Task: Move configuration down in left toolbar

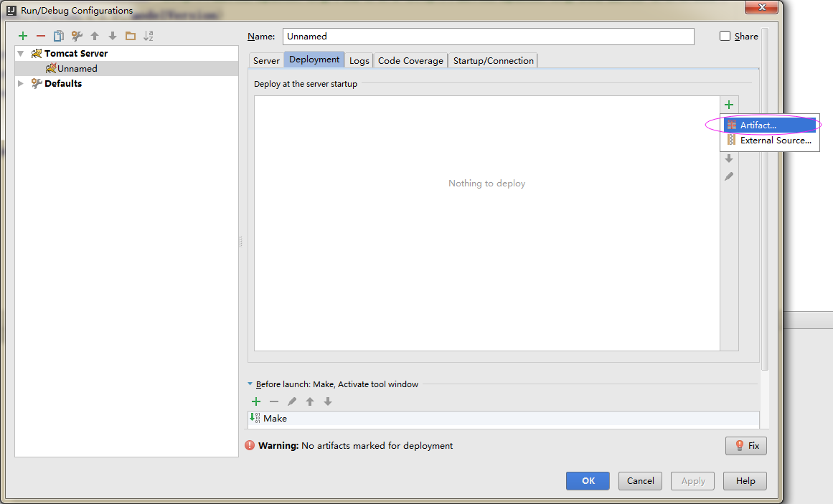Action: click(113, 36)
